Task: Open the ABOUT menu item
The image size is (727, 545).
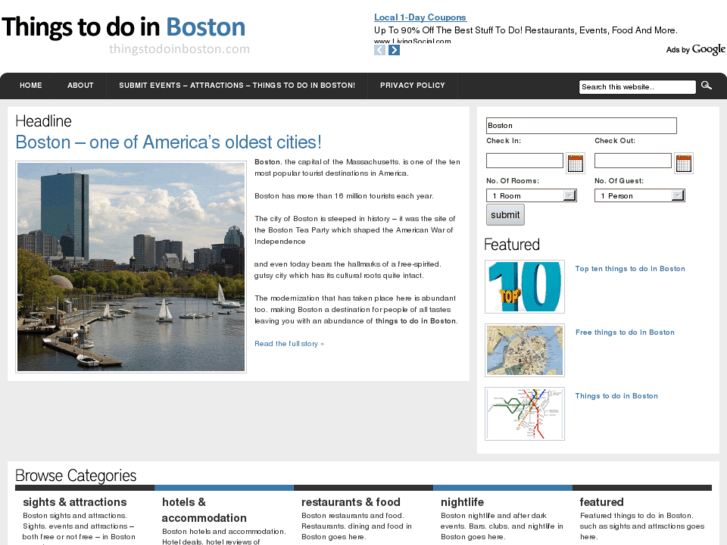Action: click(80, 85)
